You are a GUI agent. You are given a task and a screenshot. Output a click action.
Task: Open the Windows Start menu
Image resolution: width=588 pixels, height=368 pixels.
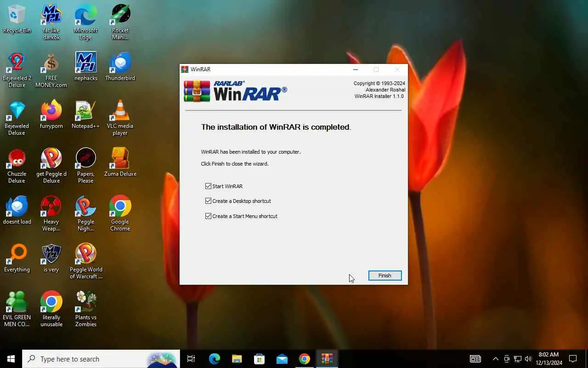click(x=11, y=359)
